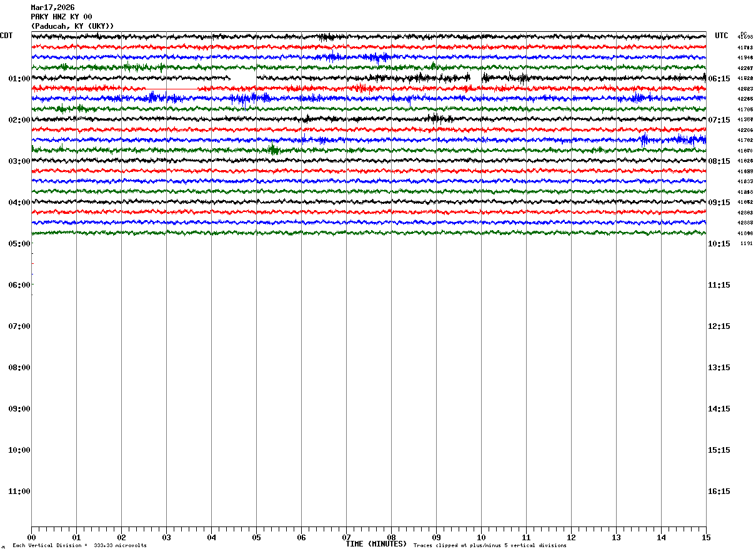
Task: Click the '01:00' CDT time label
Action: pyautogui.click(x=19, y=79)
